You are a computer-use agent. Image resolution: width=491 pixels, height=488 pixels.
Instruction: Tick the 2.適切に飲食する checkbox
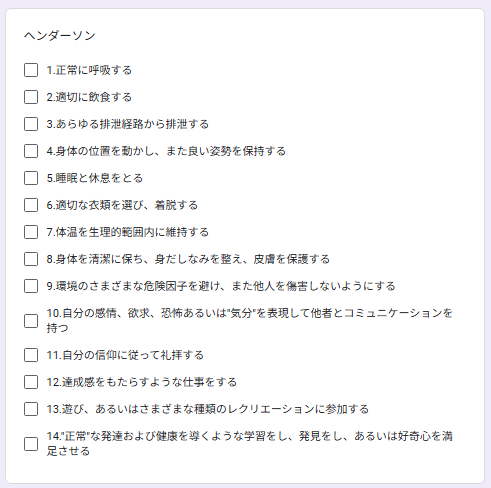point(31,97)
